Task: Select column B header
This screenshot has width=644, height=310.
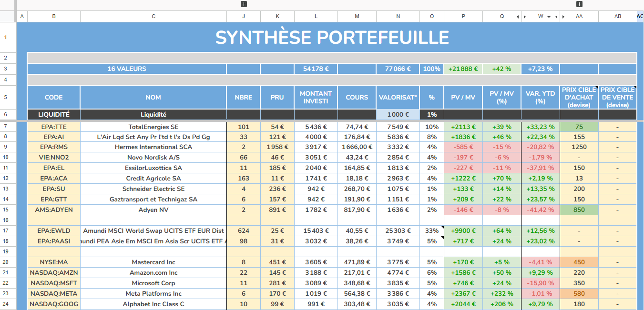Action: pos(54,17)
